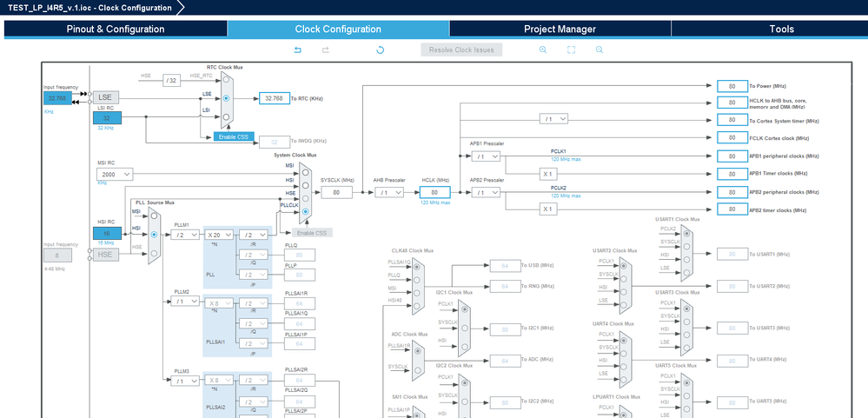This screenshot has height=418, width=868.
Task: Switch to the Clock Configuration tab
Action: pyautogui.click(x=338, y=29)
